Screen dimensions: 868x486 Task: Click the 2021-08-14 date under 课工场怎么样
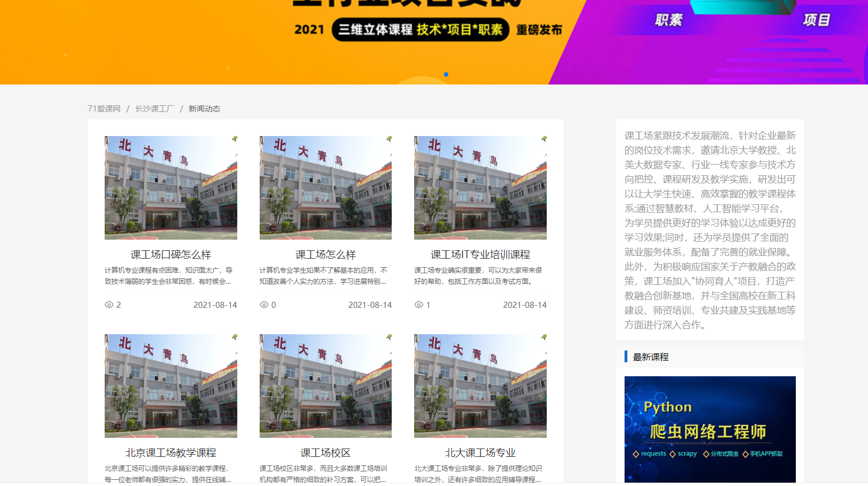[370, 305]
